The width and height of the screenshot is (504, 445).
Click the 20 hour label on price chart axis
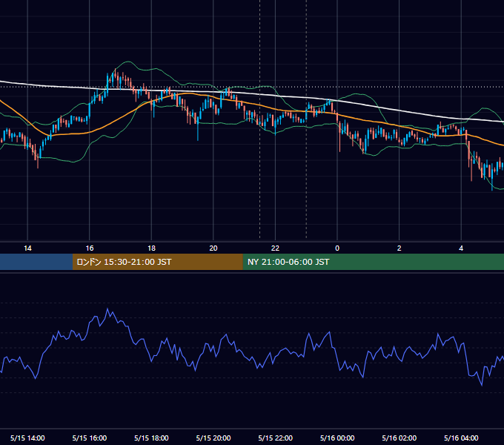coord(213,248)
